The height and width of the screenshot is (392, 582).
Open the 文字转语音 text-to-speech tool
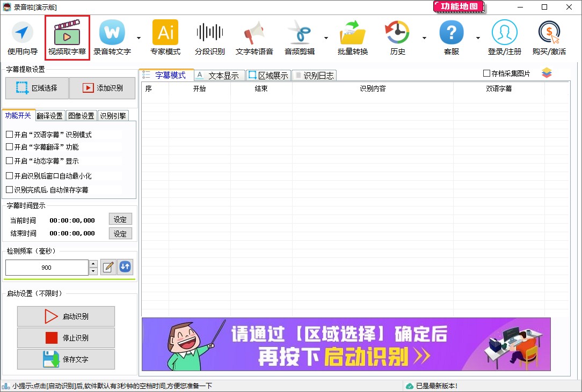254,36
